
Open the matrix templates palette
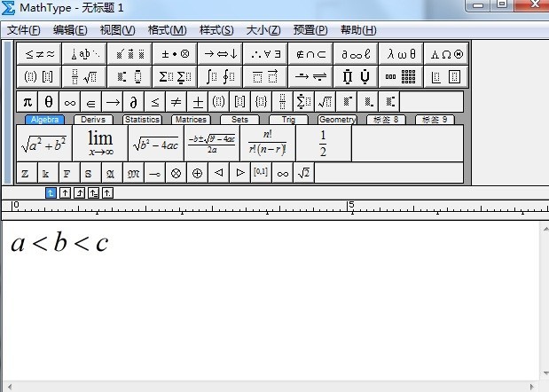401,76
